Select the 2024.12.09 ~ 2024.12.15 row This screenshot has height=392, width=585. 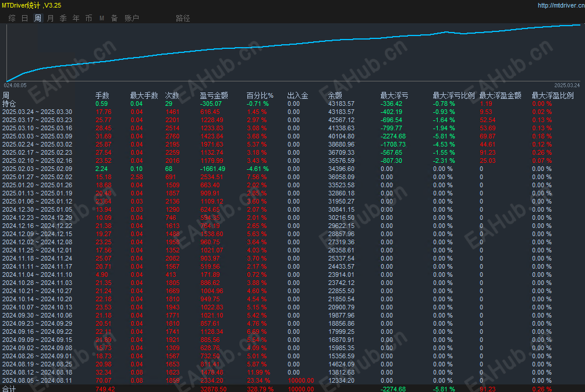(x=292, y=234)
